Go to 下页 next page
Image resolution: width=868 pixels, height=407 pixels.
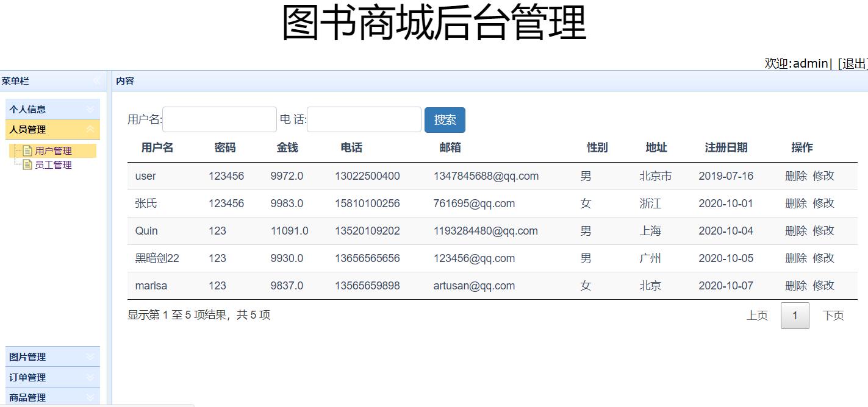[833, 315]
